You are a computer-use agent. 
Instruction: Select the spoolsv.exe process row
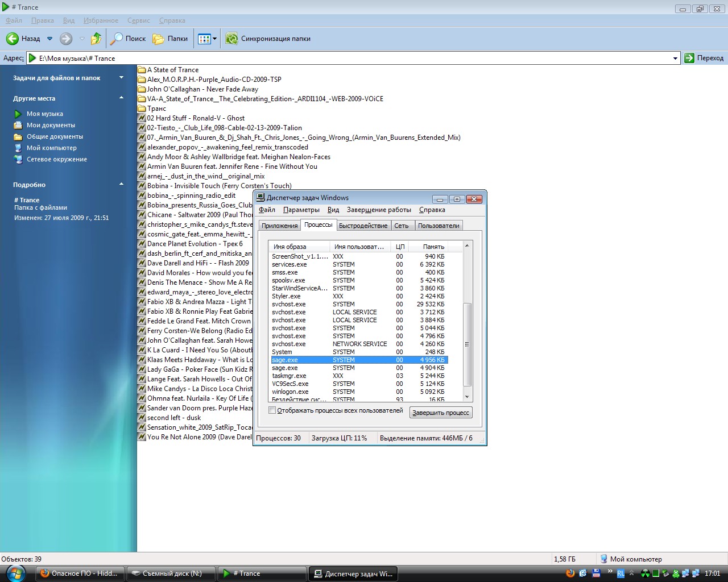coord(358,280)
